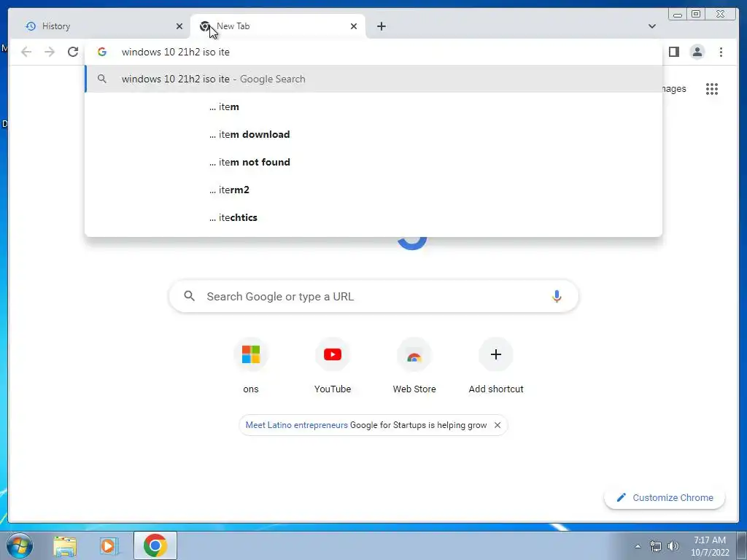Start voice search with the microphone

tap(557, 296)
